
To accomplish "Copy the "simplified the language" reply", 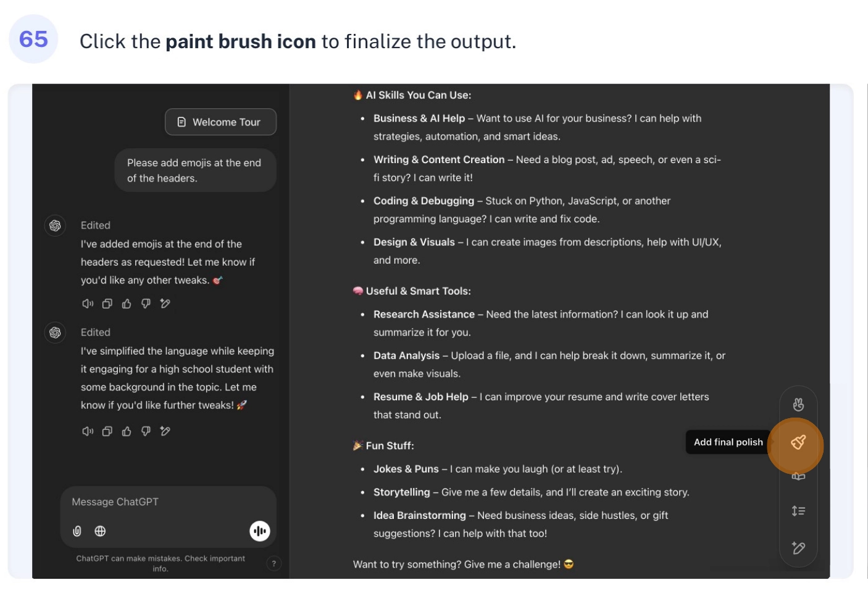I will tap(107, 431).
